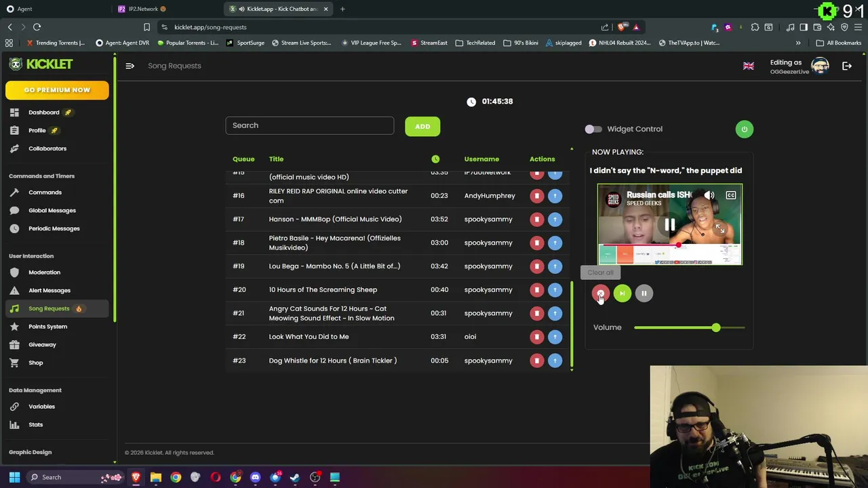Click the video progress bar

[x=669, y=245]
